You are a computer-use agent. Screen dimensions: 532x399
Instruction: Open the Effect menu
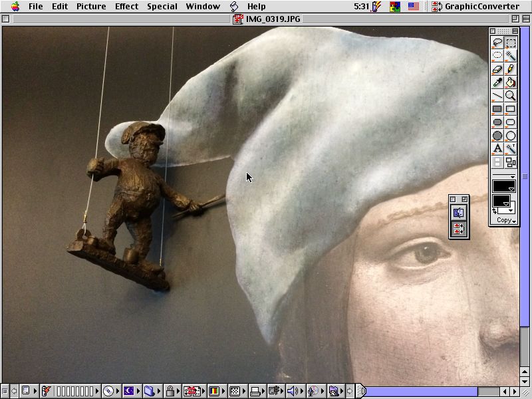[x=126, y=6]
